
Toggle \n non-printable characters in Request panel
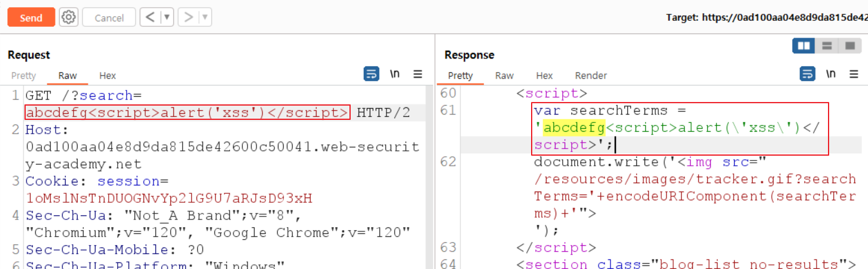pyautogui.click(x=395, y=75)
